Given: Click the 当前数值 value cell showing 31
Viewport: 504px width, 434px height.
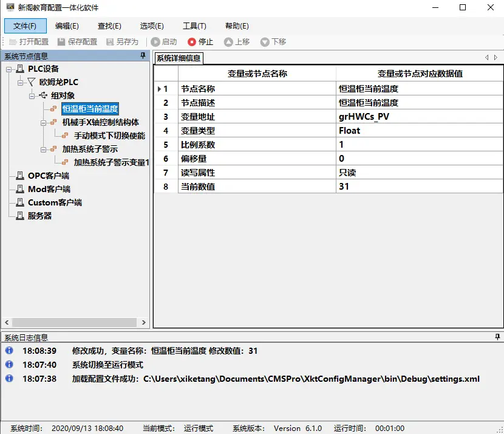Looking at the screenshot, I should (x=420, y=187).
